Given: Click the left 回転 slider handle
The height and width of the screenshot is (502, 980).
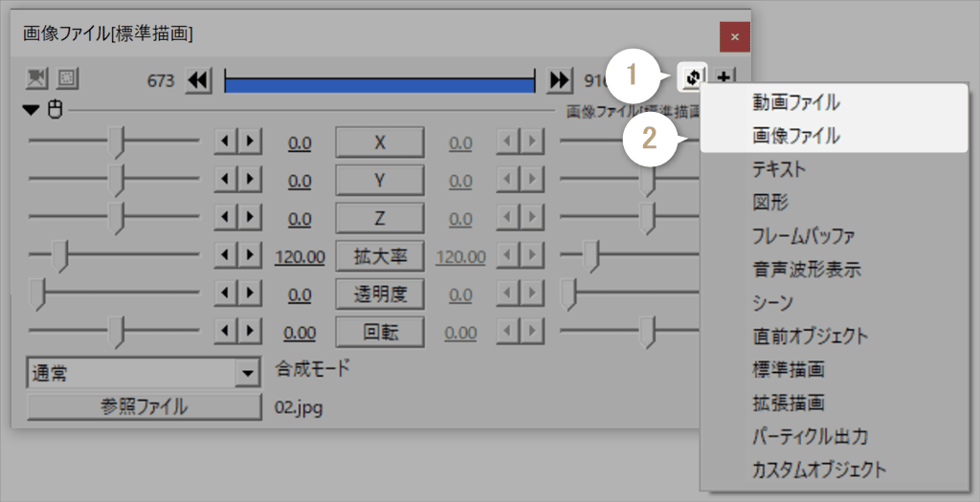Looking at the screenshot, I should point(116,332).
